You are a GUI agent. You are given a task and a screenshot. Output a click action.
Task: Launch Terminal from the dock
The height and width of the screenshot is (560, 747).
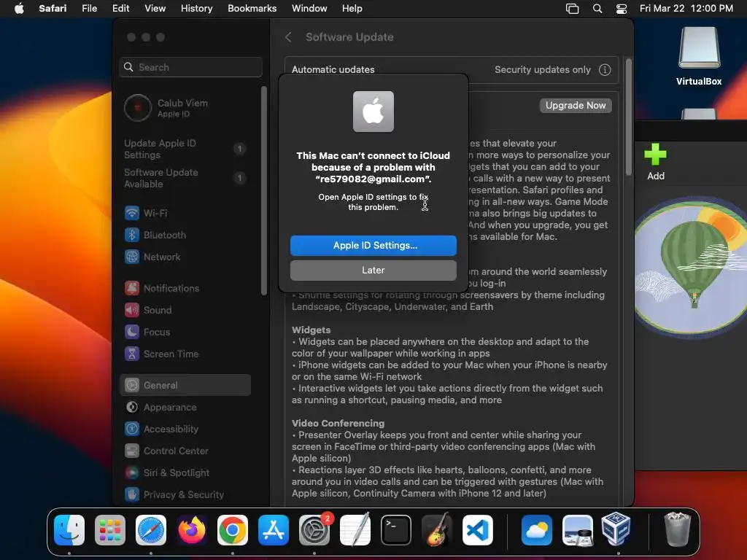[396, 530]
